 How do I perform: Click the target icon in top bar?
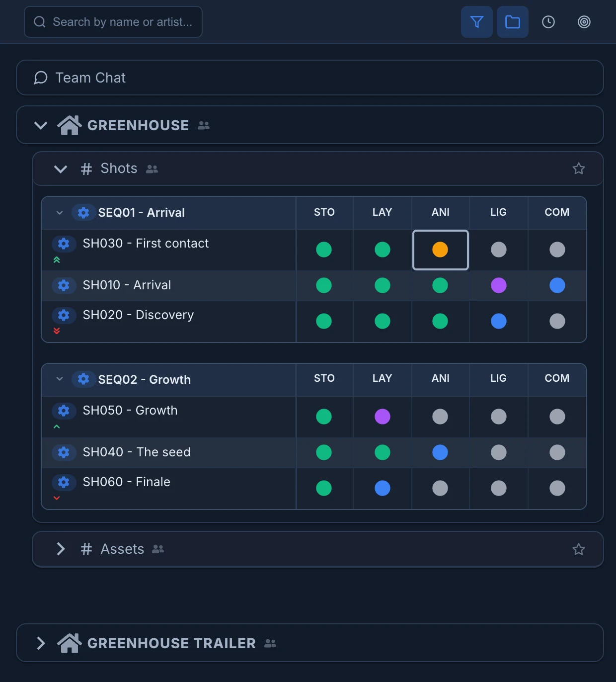[584, 22]
